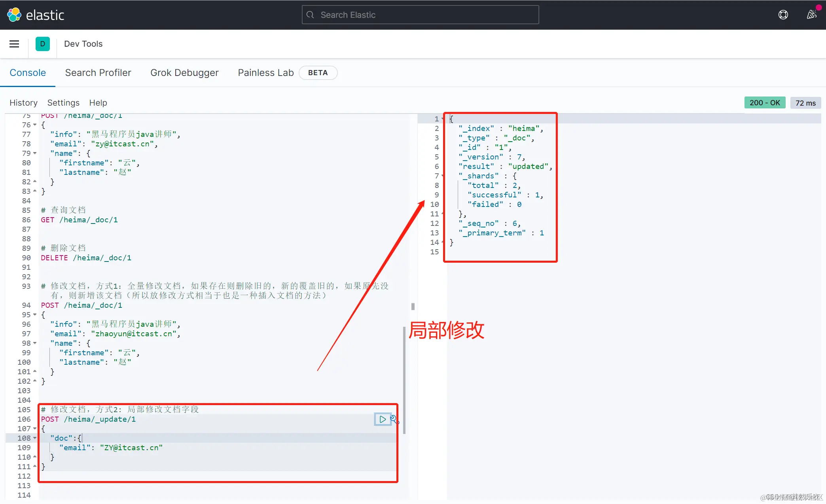Open the help menu lifebuoy icon
The width and height of the screenshot is (826, 504).
click(783, 15)
